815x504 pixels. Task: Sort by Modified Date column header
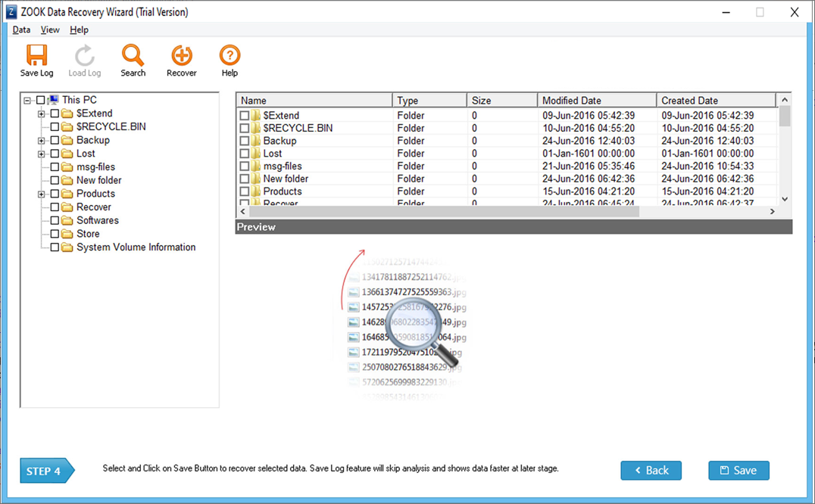[597, 100]
